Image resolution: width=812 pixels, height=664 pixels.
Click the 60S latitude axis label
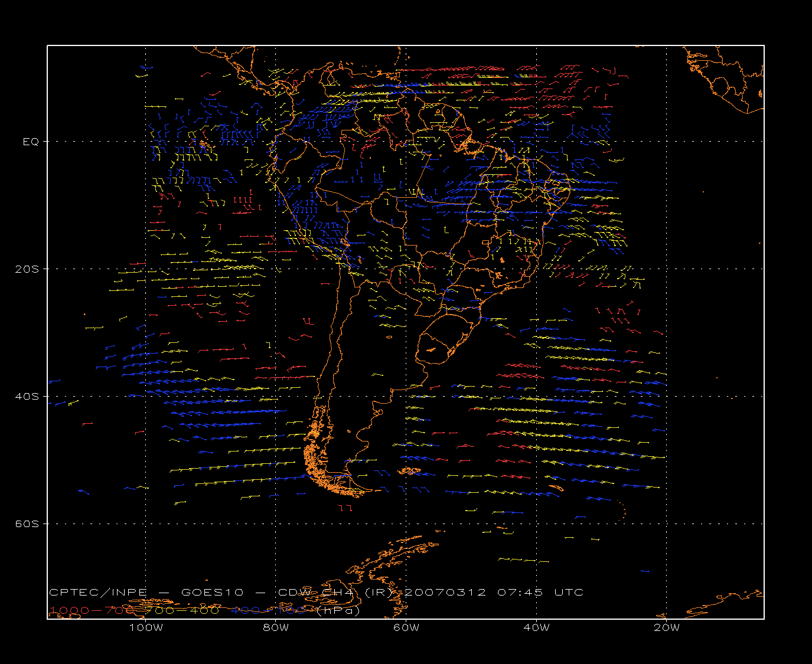point(27,524)
